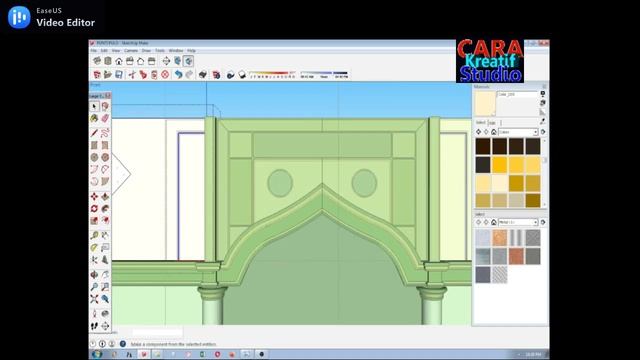Choose the Zoom magnifier tool
This screenshot has width=640, height=360.
[94, 287]
